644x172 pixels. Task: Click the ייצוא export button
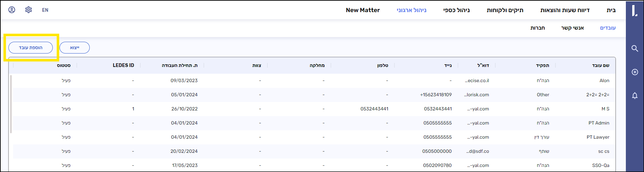75,48
